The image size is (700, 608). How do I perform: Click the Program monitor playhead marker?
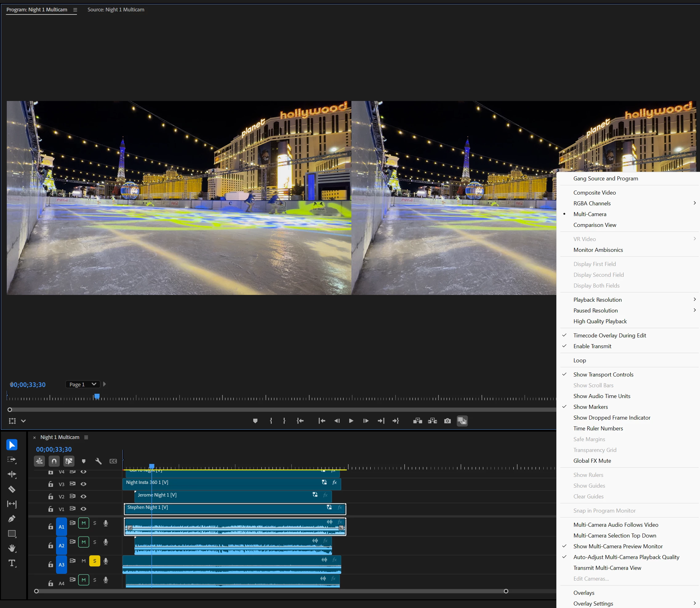point(97,396)
